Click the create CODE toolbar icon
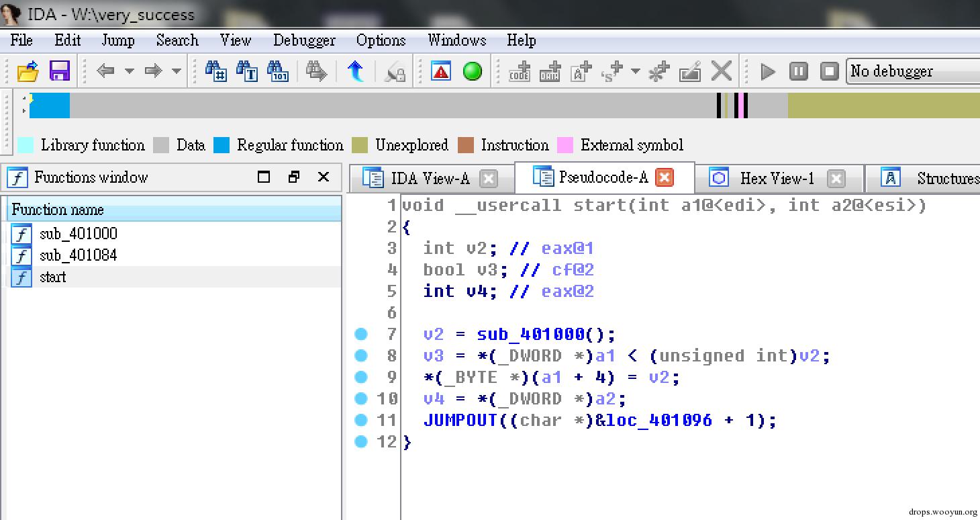980x520 pixels. (519, 71)
